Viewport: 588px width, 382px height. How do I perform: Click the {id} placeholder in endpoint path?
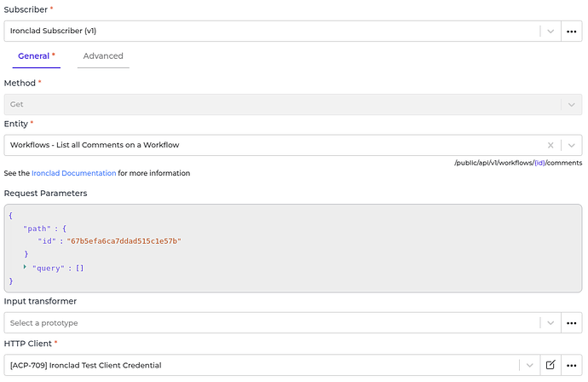coord(539,163)
